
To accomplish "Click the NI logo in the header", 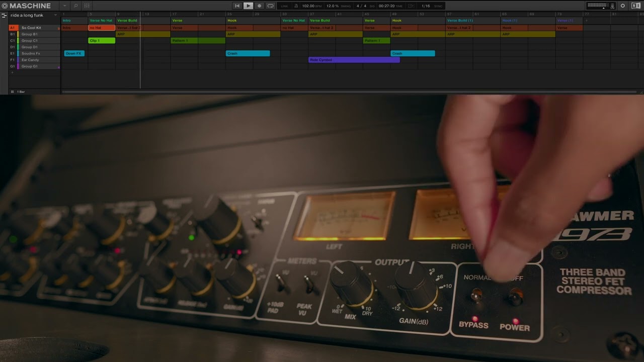I will [636, 6].
